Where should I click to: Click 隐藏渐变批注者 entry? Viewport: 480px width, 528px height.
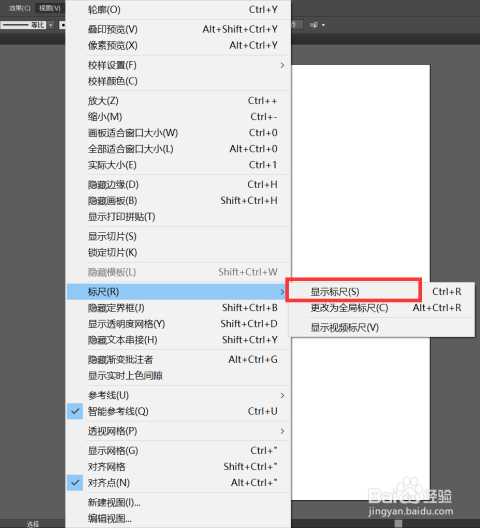[178, 360]
